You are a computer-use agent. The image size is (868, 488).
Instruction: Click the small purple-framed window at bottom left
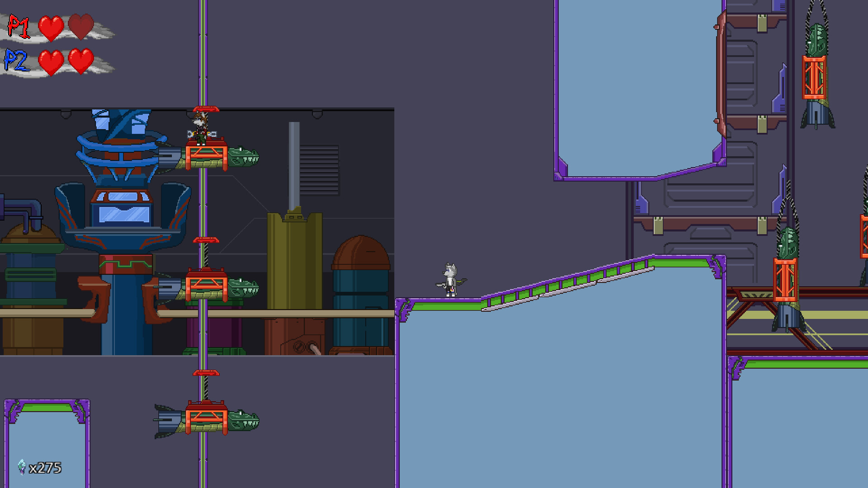(x=47, y=443)
